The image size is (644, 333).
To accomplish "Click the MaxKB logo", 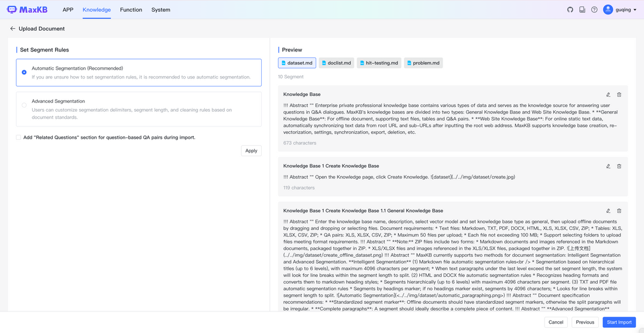I will pyautogui.click(x=28, y=9).
